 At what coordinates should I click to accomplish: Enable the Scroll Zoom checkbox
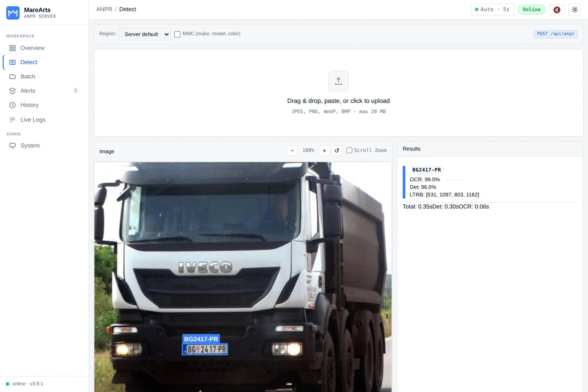(349, 151)
